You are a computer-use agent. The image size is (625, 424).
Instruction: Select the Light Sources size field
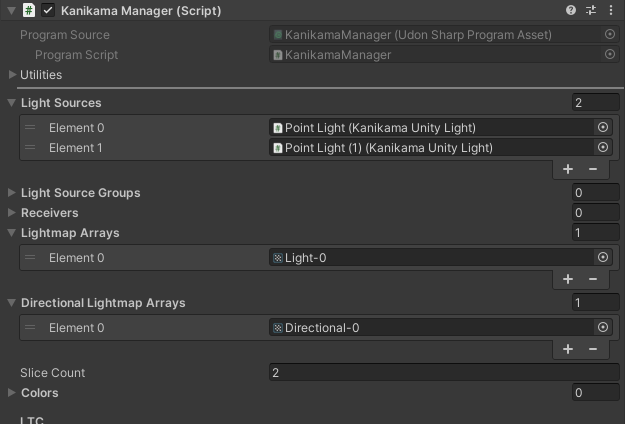tap(596, 103)
